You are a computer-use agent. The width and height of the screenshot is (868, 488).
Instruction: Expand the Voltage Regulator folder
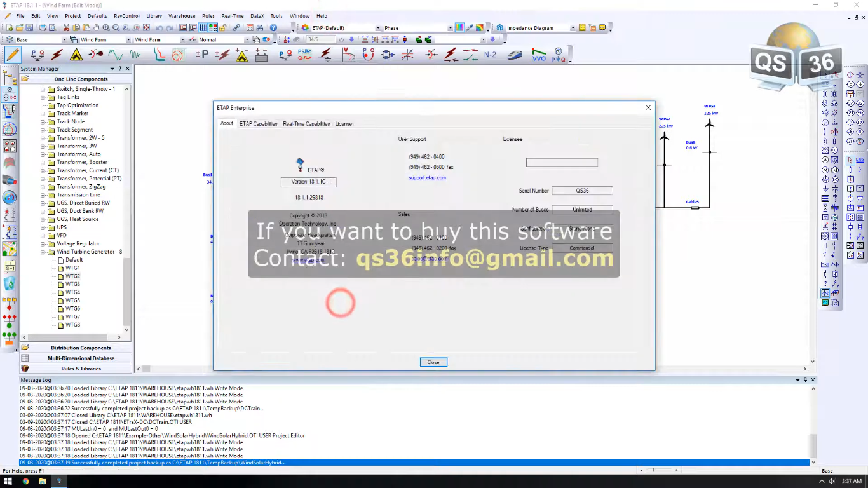coord(43,243)
